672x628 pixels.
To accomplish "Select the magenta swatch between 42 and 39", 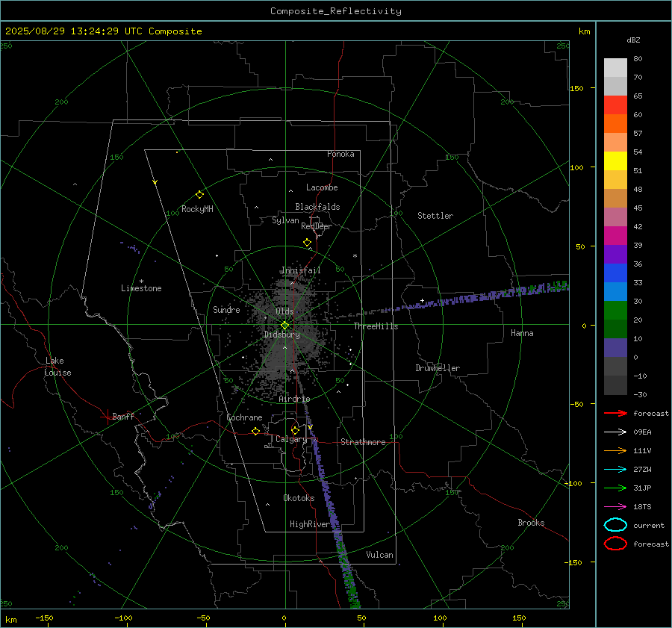I will 615,236.
